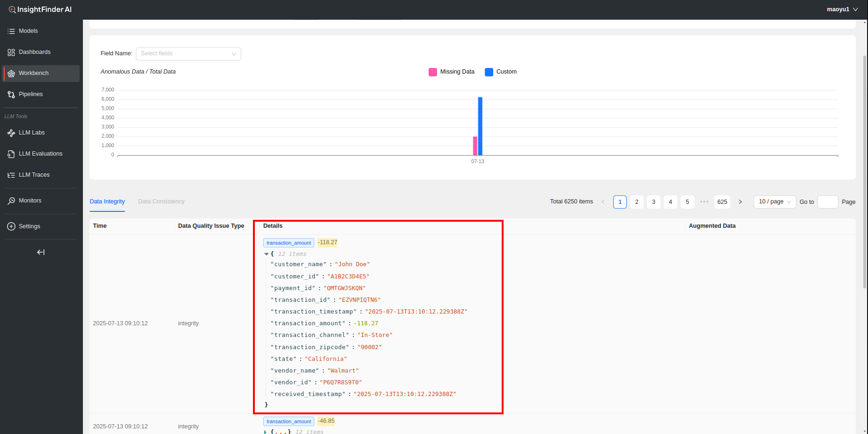Click the LLM Traces icon
868x434 pixels.
11,175
